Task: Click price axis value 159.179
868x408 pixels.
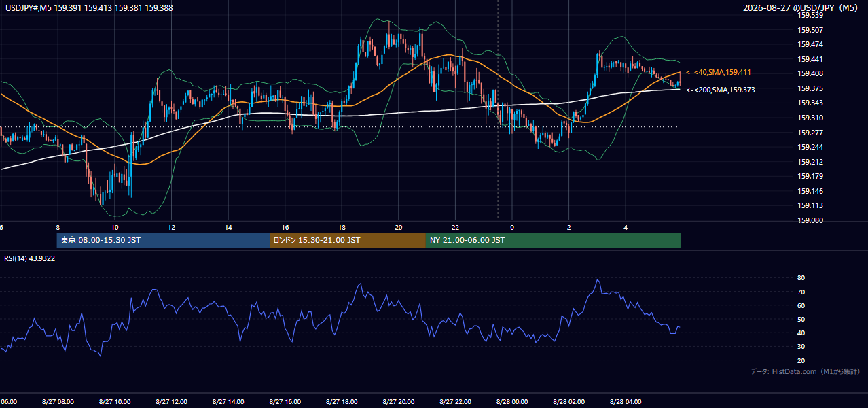Action: (x=810, y=177)
